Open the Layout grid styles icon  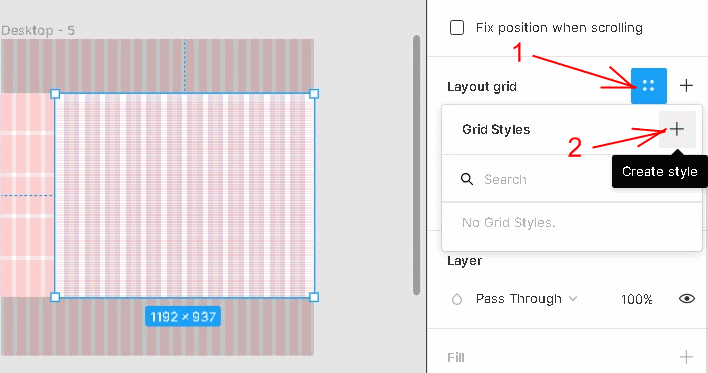(649, 86)
